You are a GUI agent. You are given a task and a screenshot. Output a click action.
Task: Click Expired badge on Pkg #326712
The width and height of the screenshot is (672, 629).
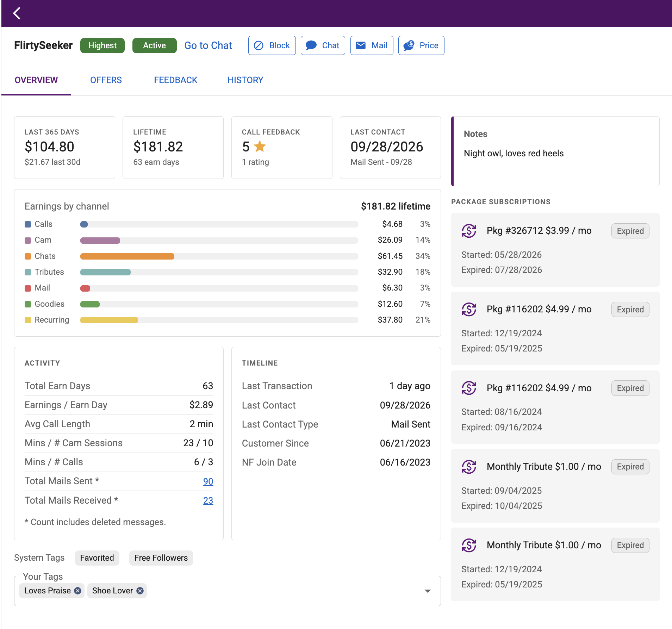click(630, 231)
